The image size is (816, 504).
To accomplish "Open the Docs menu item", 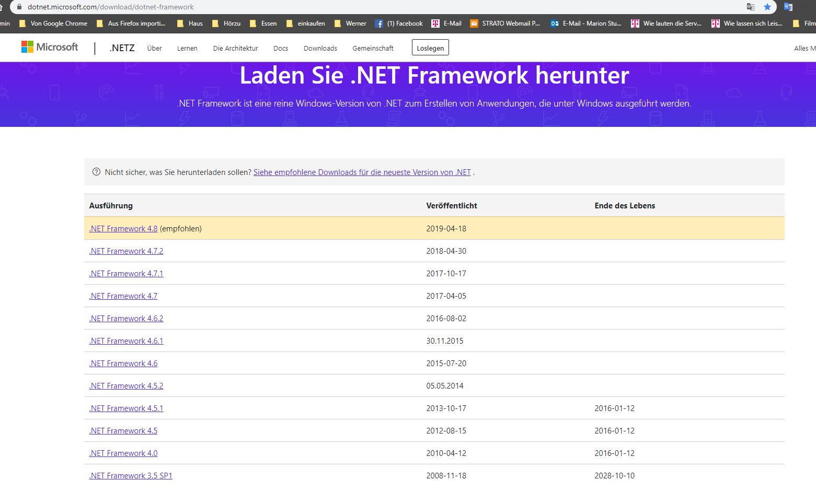I will click(x=281, y=48).
